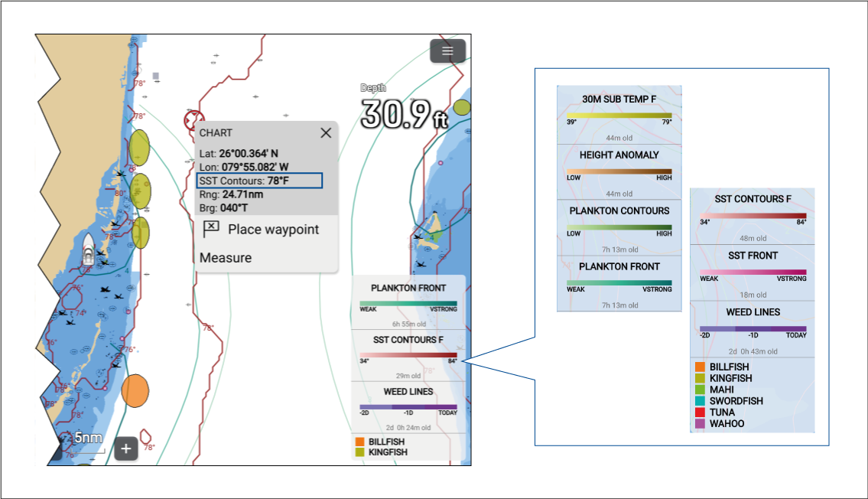Click the 30M SUB TEMP F gradient bar
Viewport: 868px width, 499px height.
click(619, 115)
